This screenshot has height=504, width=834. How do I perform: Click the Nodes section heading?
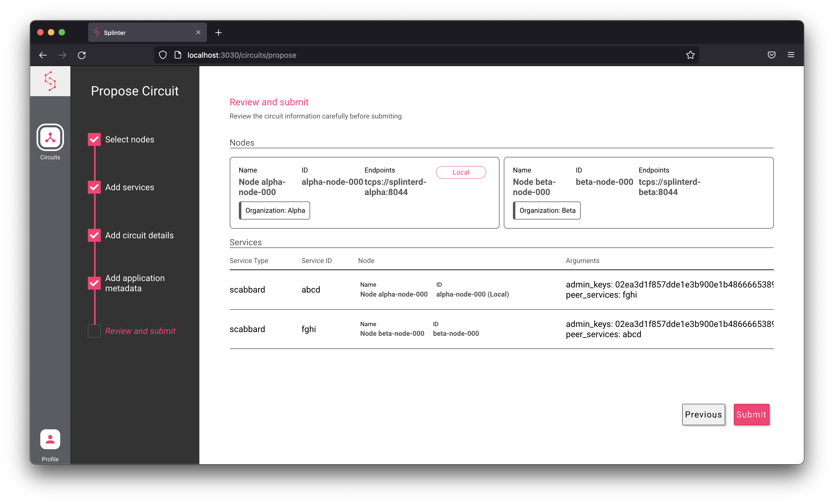pos(242,142)
